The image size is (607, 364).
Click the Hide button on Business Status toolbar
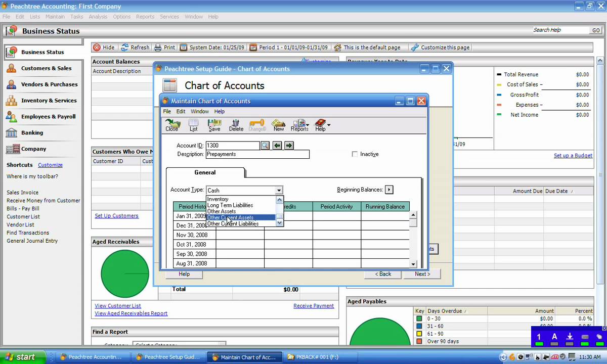pos(104,48)
